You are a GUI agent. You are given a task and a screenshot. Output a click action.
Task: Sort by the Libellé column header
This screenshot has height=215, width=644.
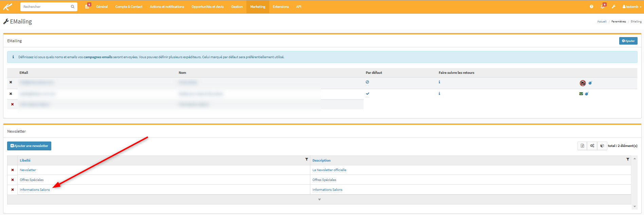coord(25,161)
